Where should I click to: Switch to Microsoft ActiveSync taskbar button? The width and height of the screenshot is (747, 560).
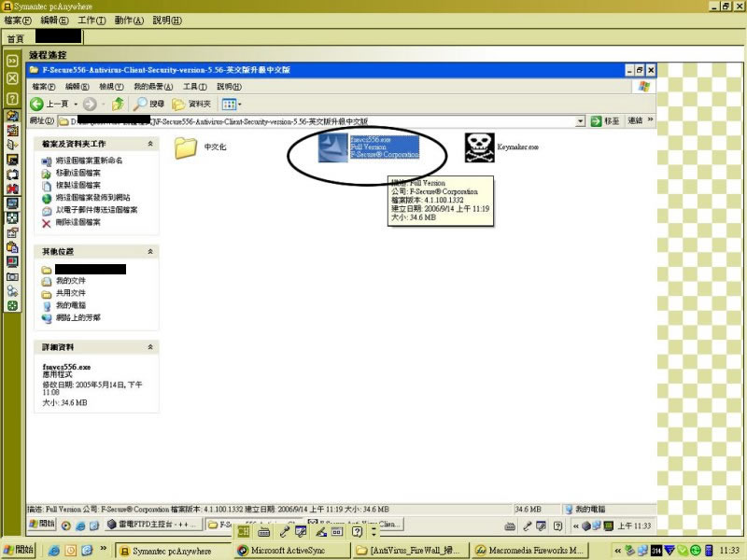pos(291,551)
